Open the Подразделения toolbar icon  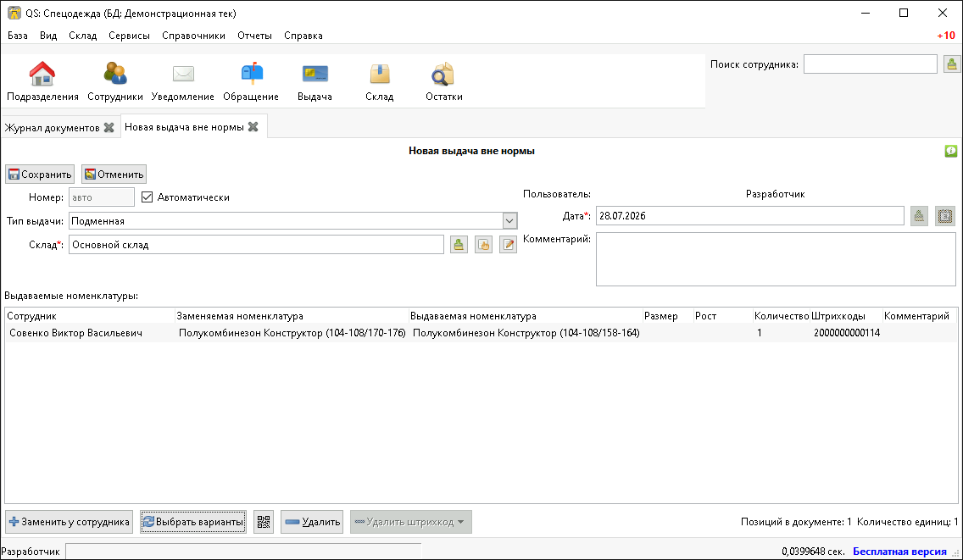click(42, 81)
